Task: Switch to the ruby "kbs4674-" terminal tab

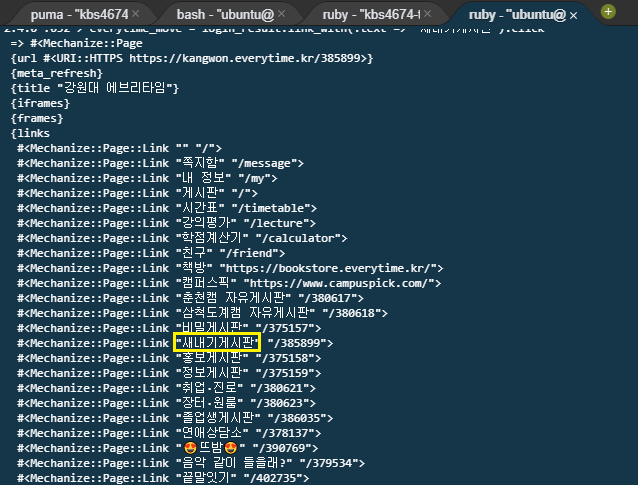Action: [371, 15]
